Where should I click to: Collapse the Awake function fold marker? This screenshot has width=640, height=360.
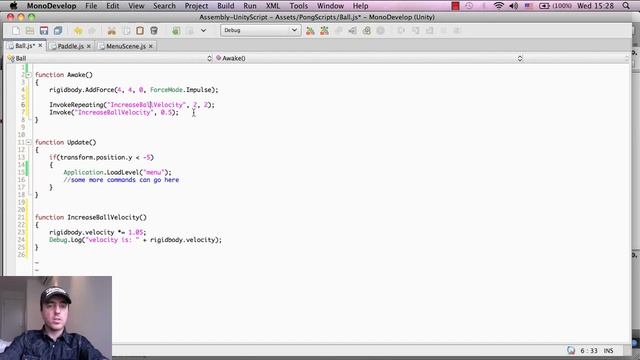29,75
